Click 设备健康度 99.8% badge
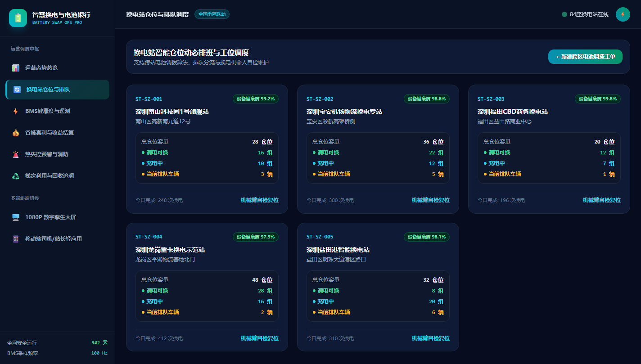 tap(598, 99)
